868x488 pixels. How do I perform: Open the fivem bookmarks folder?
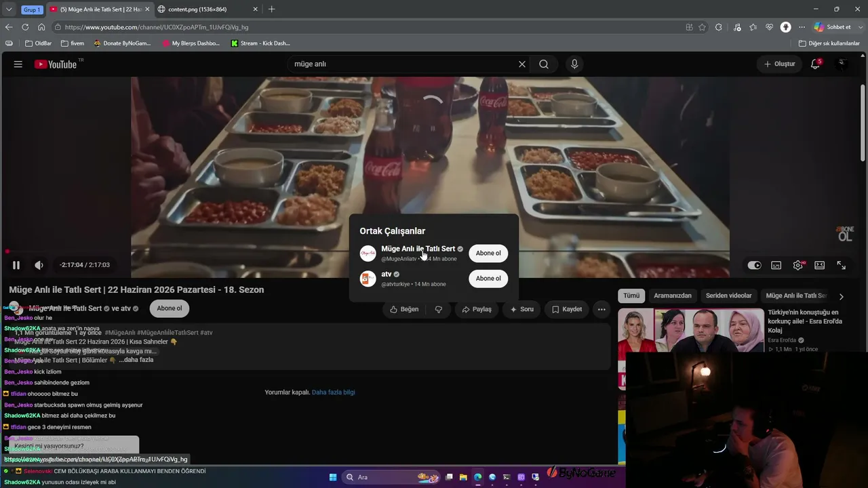(x=73, y=43)
